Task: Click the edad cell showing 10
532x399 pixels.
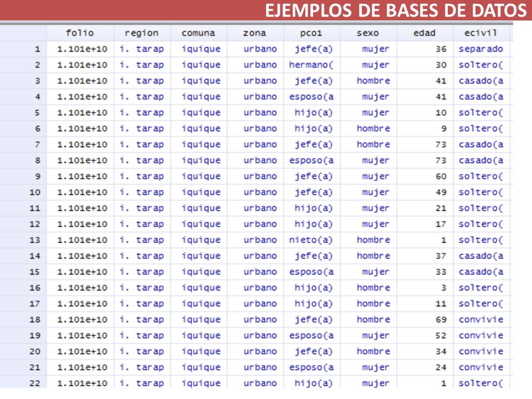Action: [x=425, y=112]
